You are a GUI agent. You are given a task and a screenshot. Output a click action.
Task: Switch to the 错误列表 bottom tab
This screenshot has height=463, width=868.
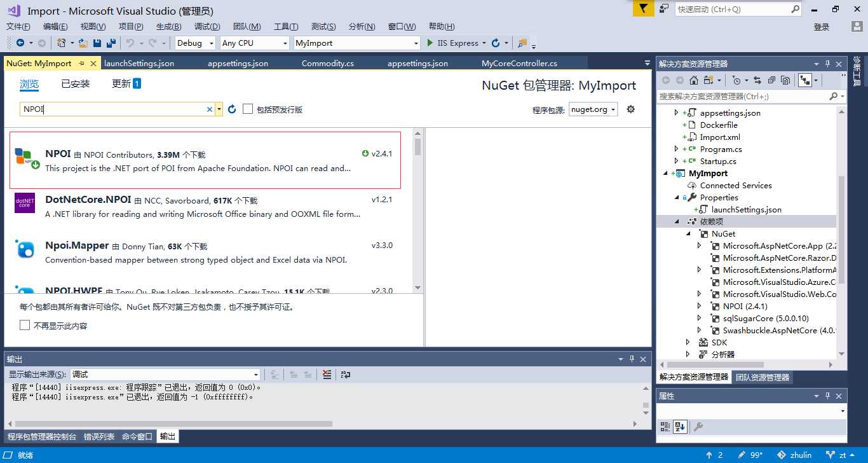coord(99,437)
